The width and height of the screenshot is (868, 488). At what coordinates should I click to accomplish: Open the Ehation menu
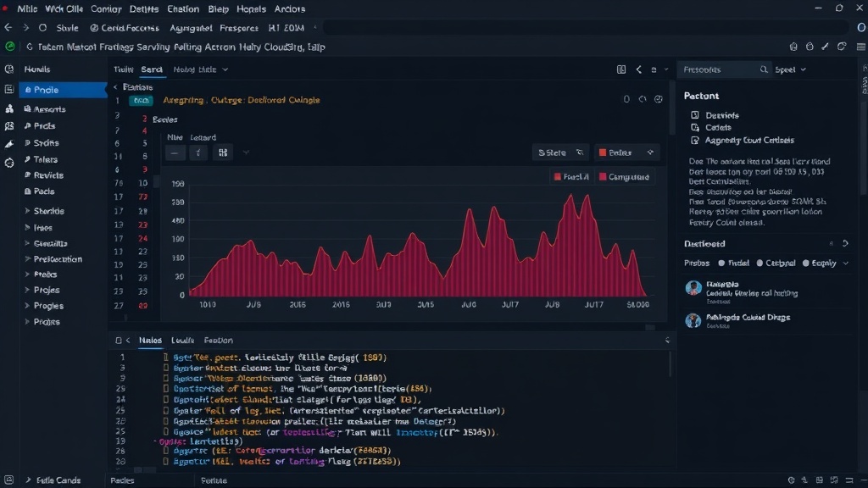click(x=183, y=8)
